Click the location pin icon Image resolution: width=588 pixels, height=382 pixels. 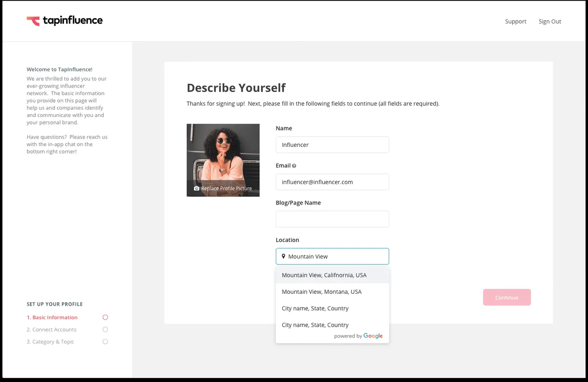point(283,256)
